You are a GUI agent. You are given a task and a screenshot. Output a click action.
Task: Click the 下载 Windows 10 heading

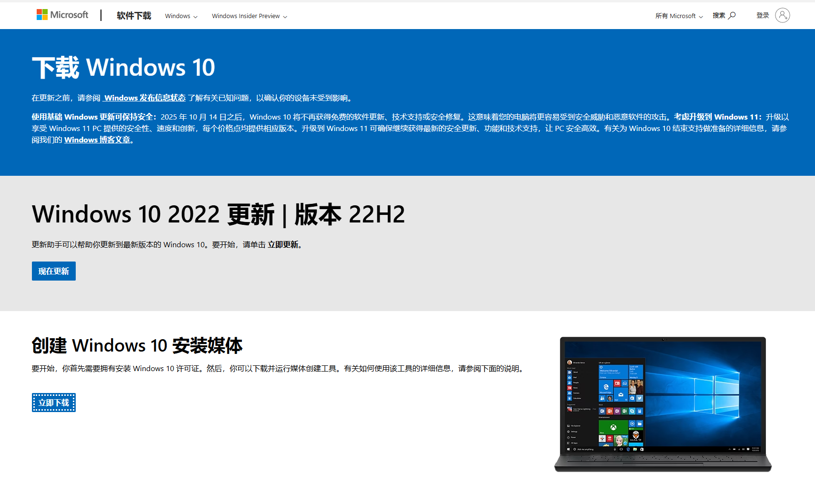tap(123, 67)
